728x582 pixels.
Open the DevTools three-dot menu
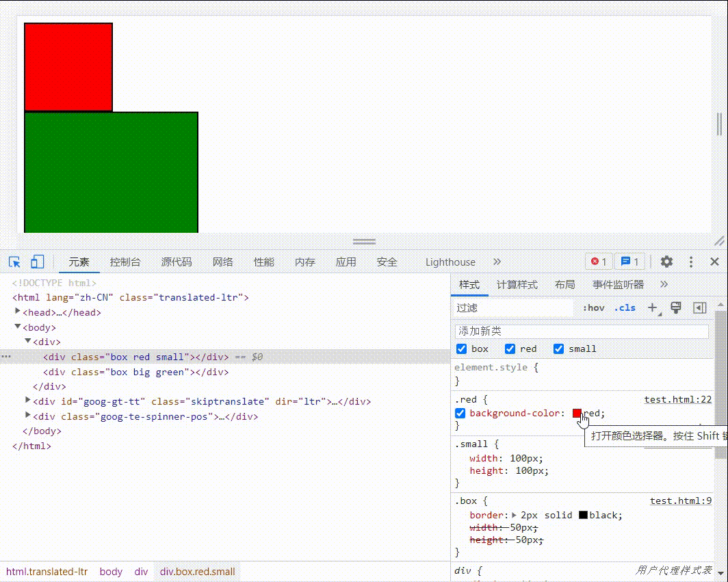tap(691, 262)
